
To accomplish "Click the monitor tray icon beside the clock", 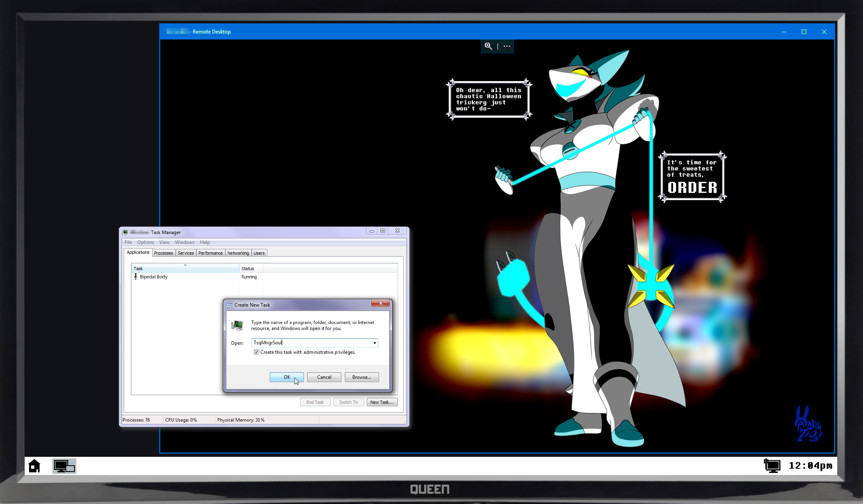I will coord(772,466).
